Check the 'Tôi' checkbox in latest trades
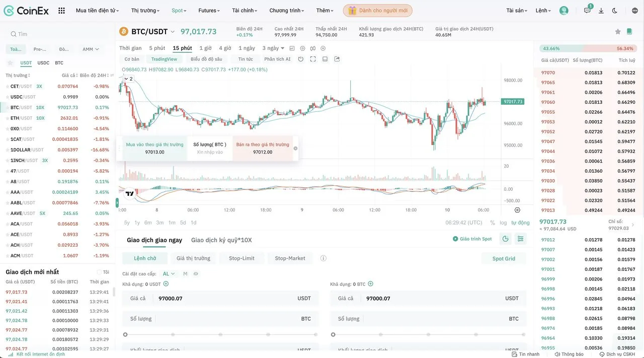644x358 pixels. (100, 272)
